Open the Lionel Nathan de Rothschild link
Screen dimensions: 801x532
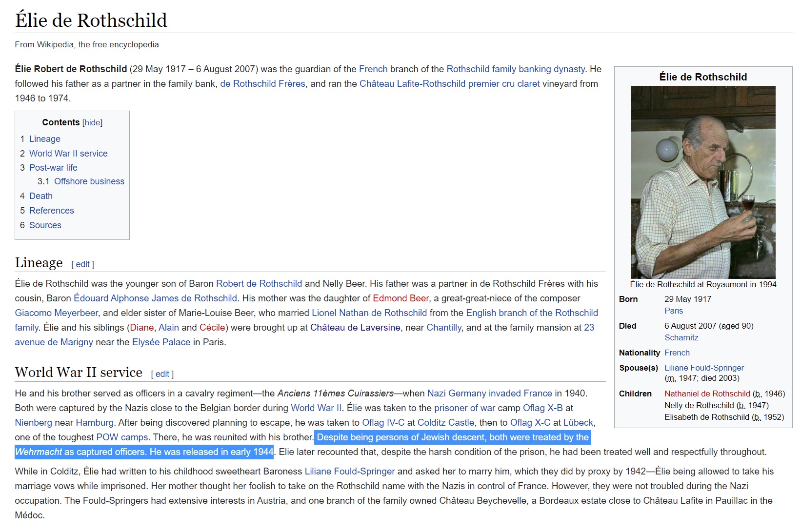[369, 313]
